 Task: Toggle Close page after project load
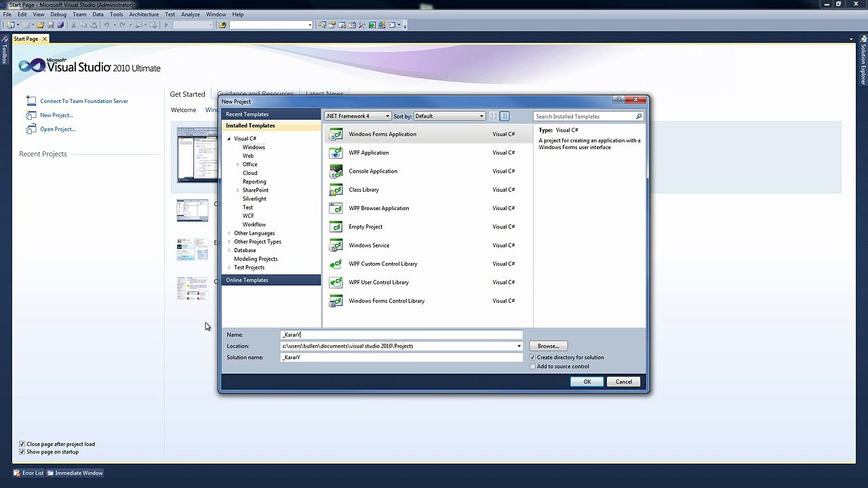[x=22, y=444]
